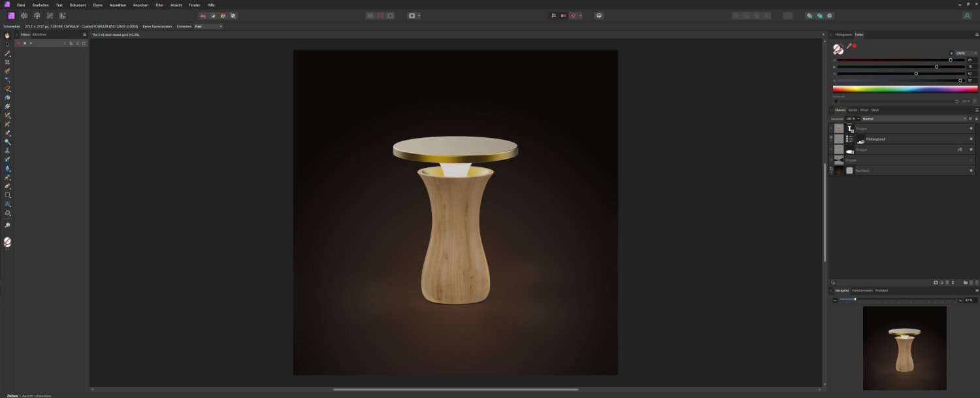Select the Hand pan tool

point(7,35)
